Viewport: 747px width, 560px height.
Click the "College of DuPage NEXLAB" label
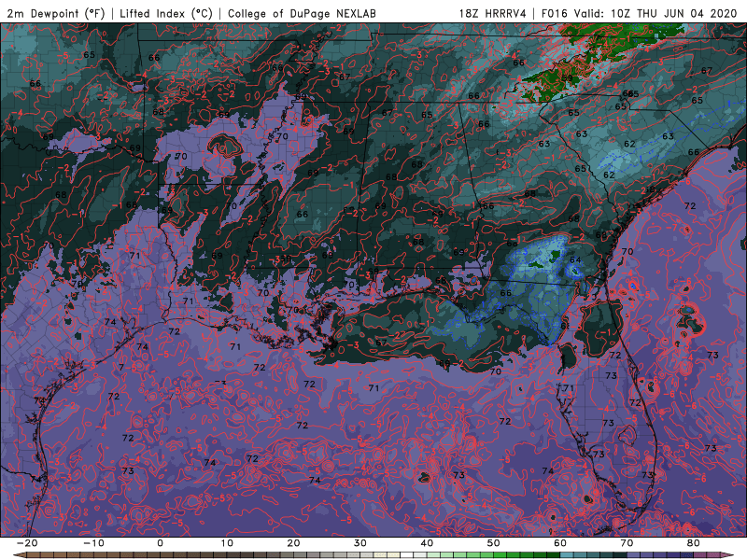coord(302,13)
